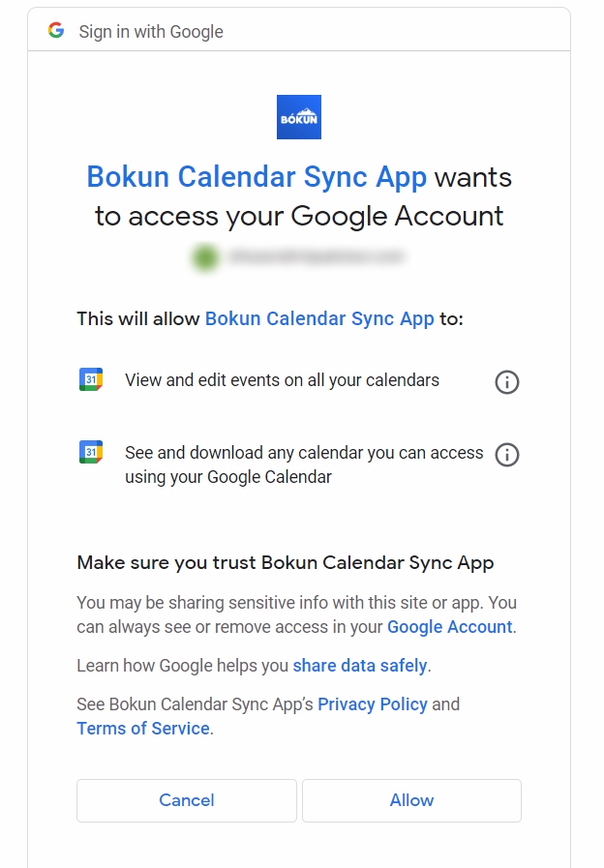The height and width of the screenshot is (868, 604).
Task: Click View and edit events permission text
Action: point(282,380)
